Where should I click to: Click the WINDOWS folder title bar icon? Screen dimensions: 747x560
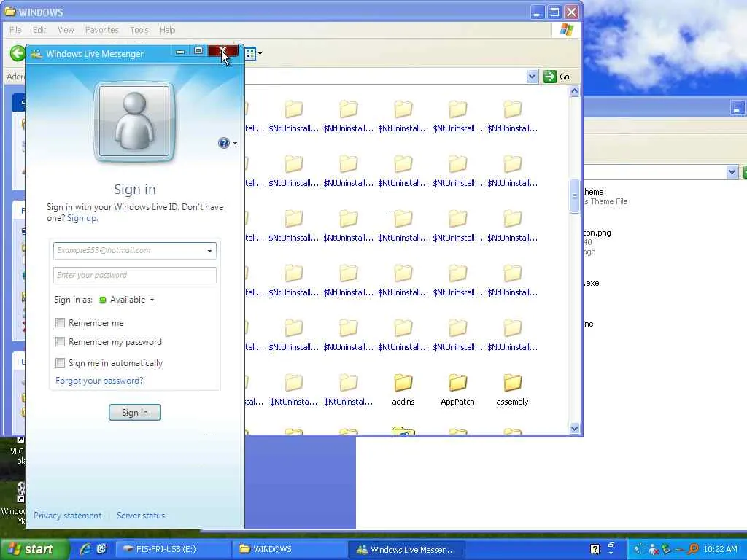tap(9, 12)
